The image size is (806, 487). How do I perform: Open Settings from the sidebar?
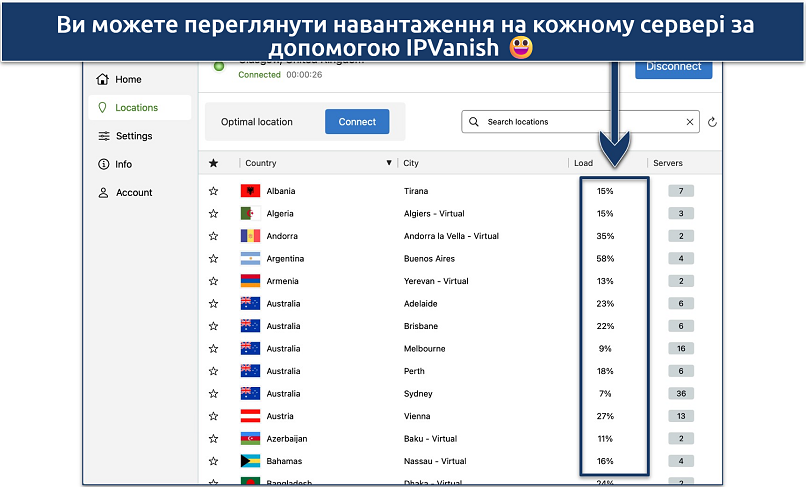[x=125, y=136]
